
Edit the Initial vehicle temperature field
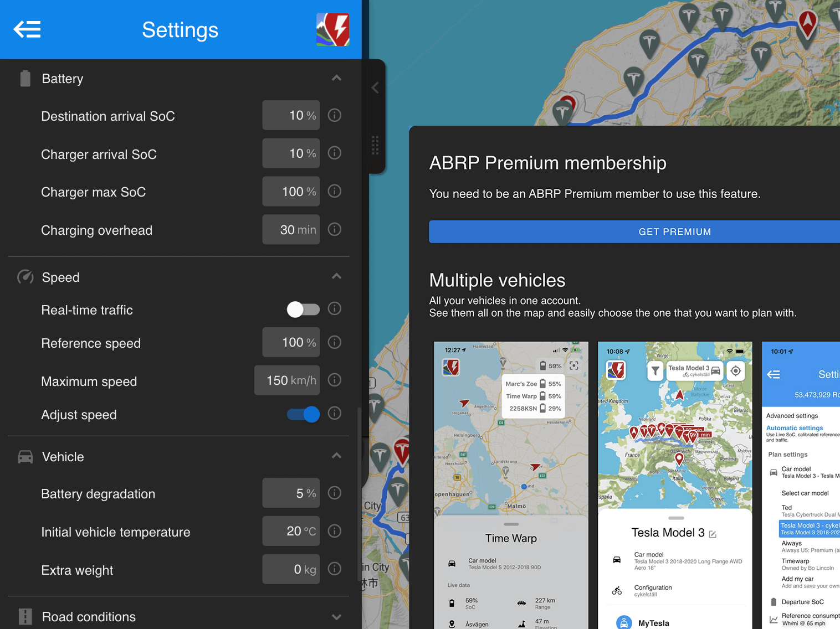[291, 531]
